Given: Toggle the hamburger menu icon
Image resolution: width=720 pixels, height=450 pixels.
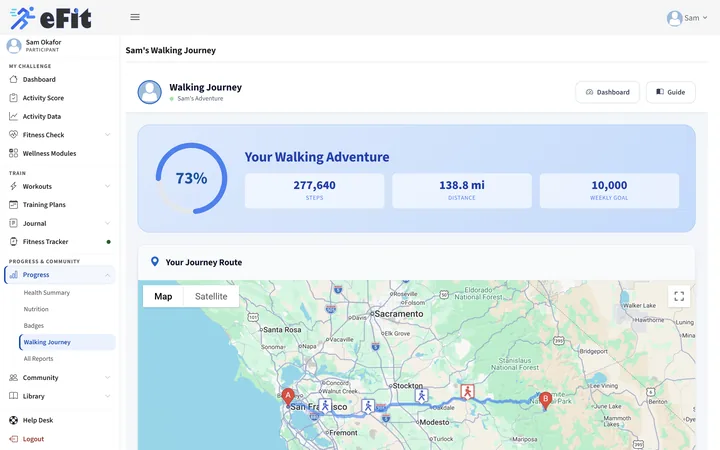Looking at the screenshot, I should 135,17.
